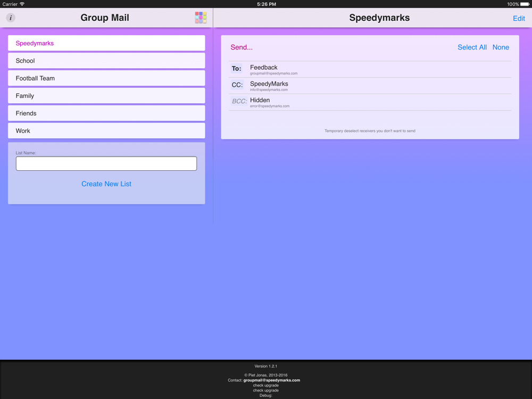This screenshot has height=399, width=532.
Task: Toggle the To: label for Feedback
Action: (237, 69)
